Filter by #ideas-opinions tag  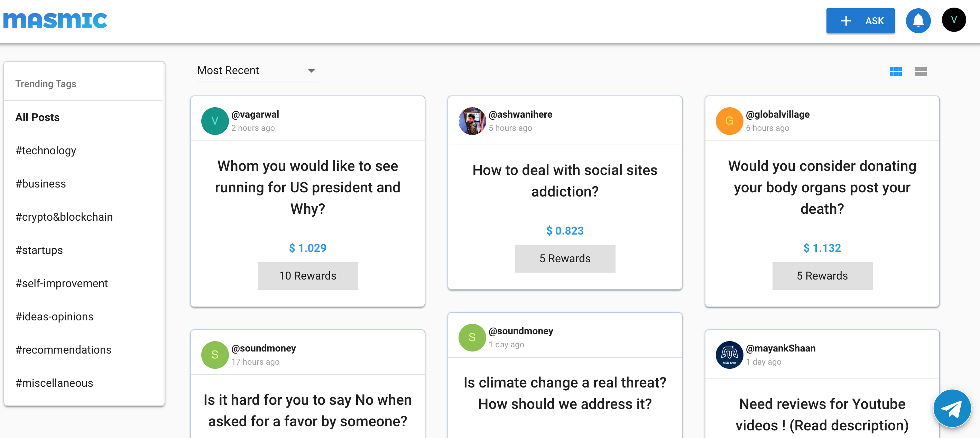(54, 317)
